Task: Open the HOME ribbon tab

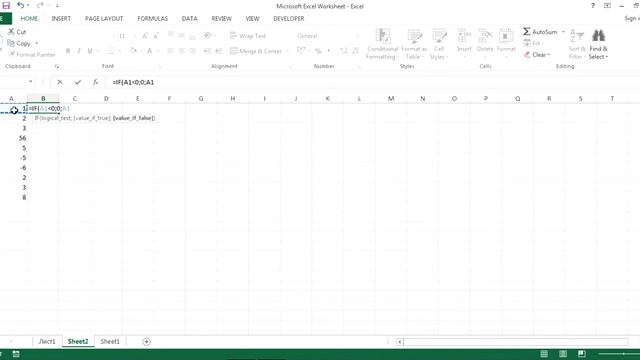Action: coord(29,18)
